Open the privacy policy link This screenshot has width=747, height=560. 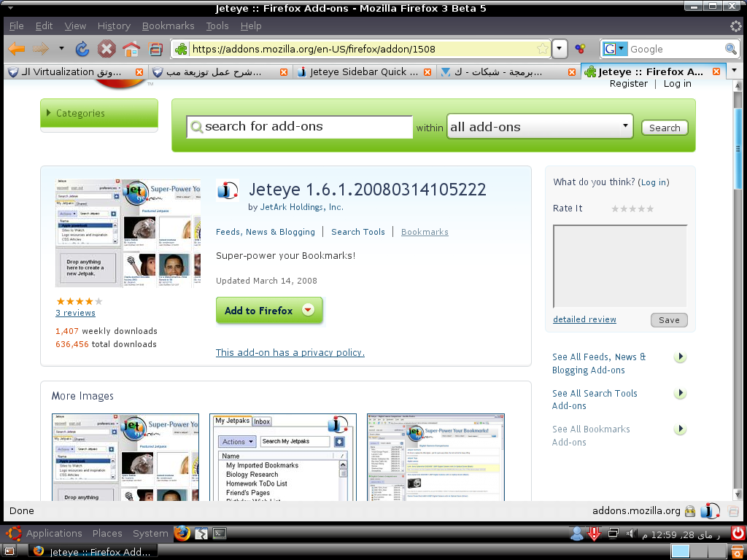290,352
